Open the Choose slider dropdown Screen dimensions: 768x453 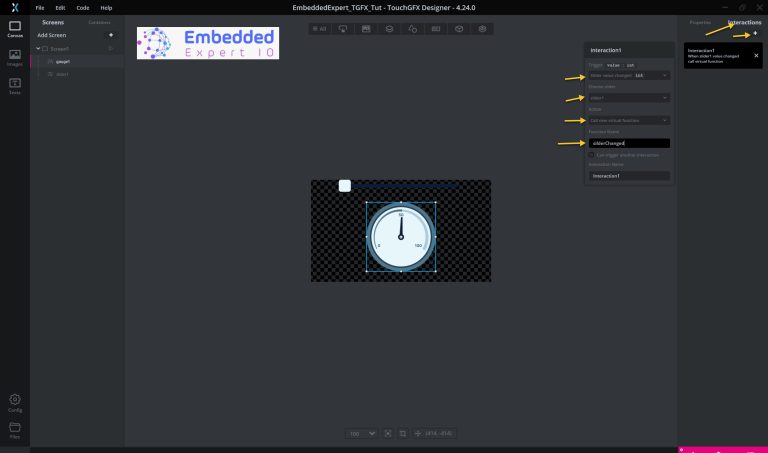(629, 97)
